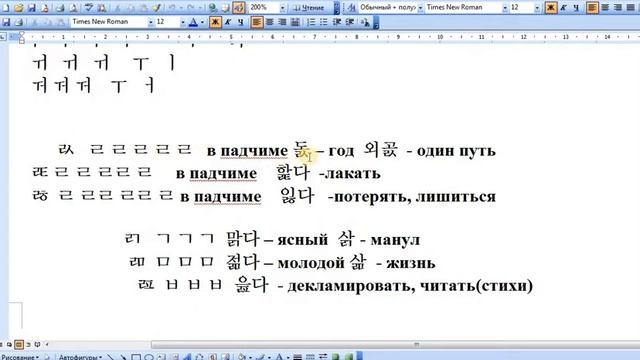
Task: Toggle Italic beside the font color button
Action: click(228, 22)
